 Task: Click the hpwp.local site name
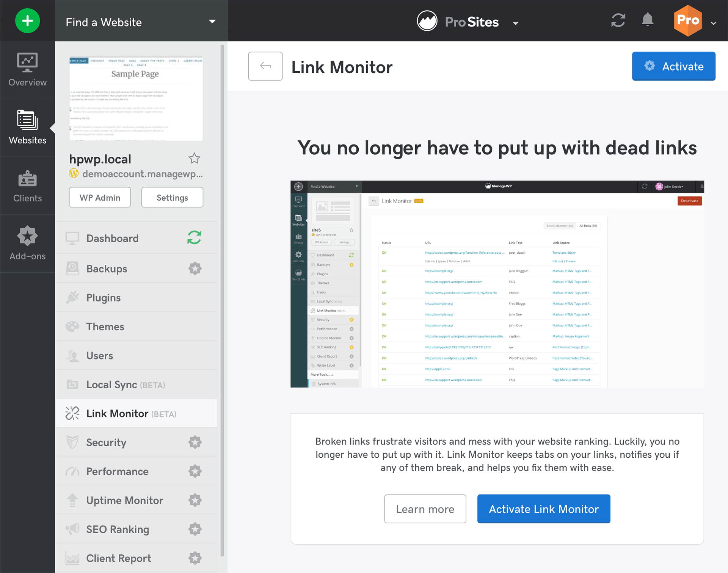[100, 159]
